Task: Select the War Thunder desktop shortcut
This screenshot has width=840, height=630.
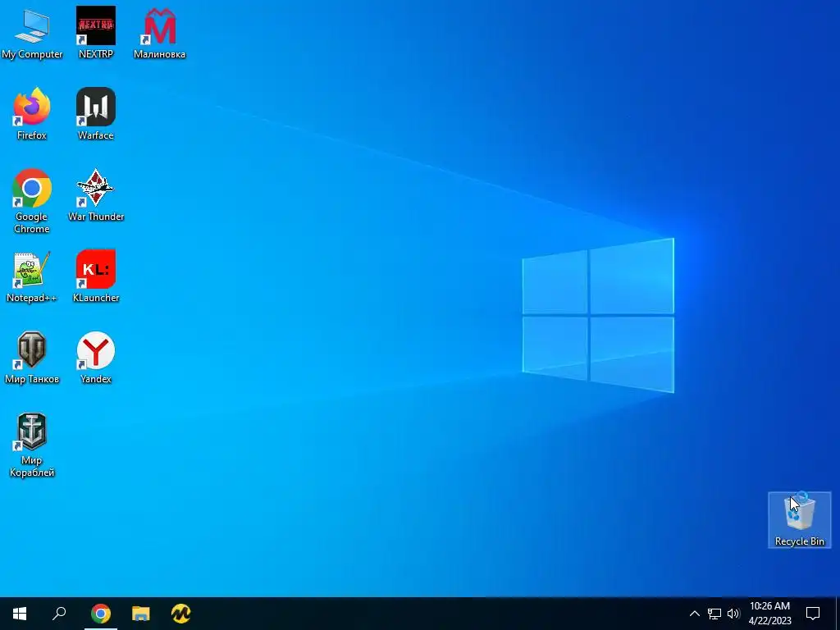Action: 96,195
